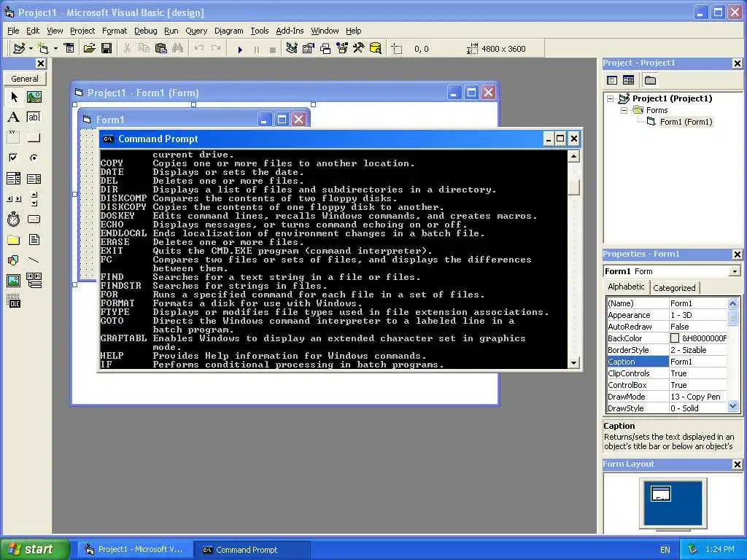Click Properties list scroll down arrow
747x560 pixels.
coord(732,406)
